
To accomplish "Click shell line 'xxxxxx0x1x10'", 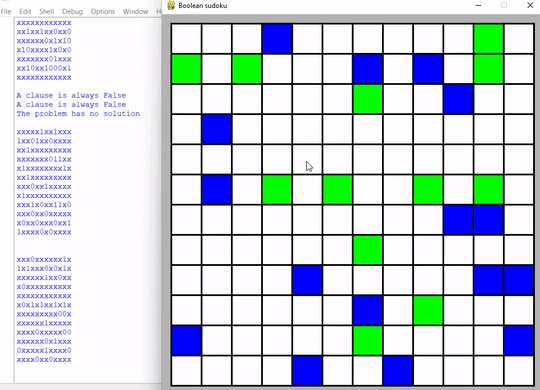I will (x=44, y=41).
